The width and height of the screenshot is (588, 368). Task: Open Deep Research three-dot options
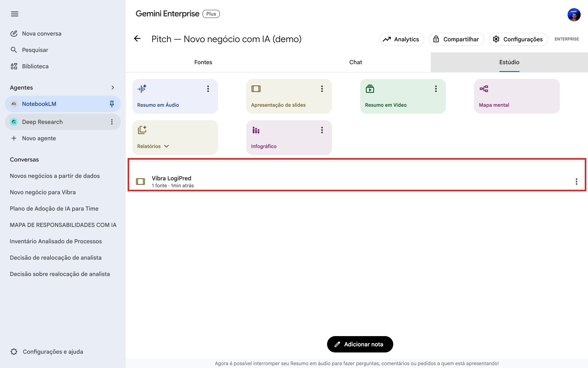(112, 122)
